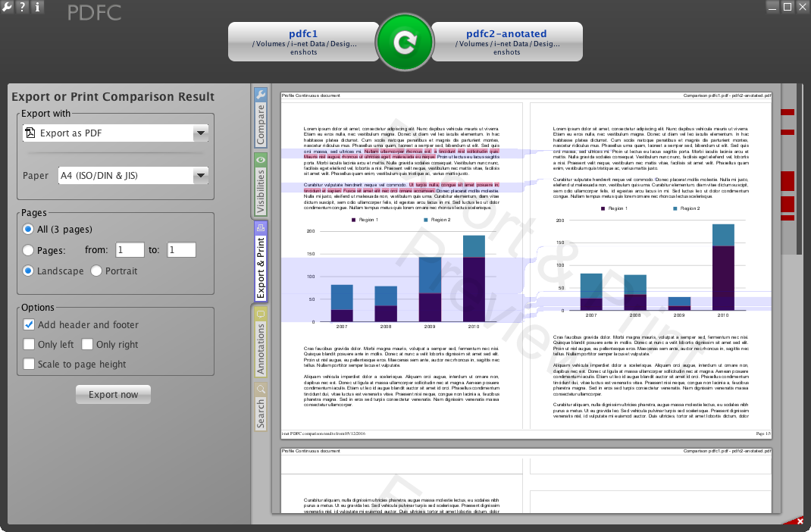The width and height of the screenshot is (811, 532).
Task: Switch to the Visibilities side tab
Action: (261, 185)
